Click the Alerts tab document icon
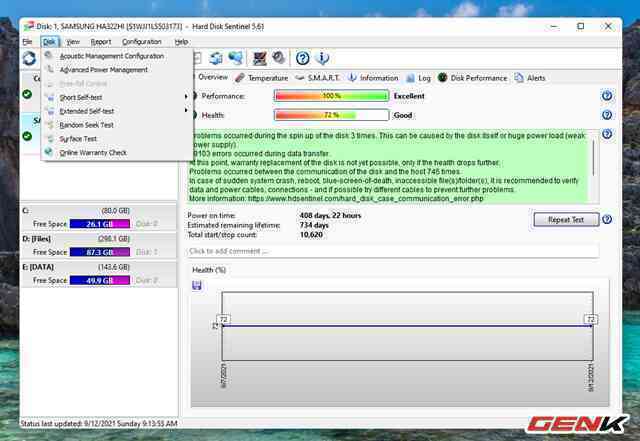 [x=519, y=78]
